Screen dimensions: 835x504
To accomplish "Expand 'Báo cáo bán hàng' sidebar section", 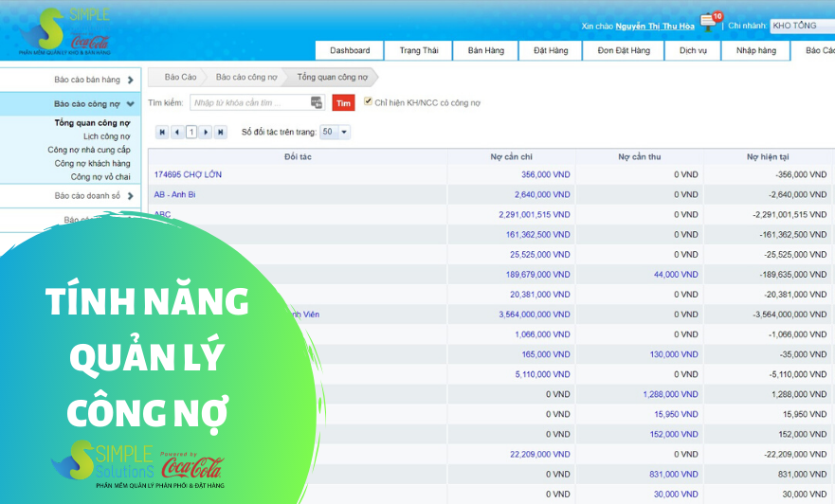I will tap(70, 80).
